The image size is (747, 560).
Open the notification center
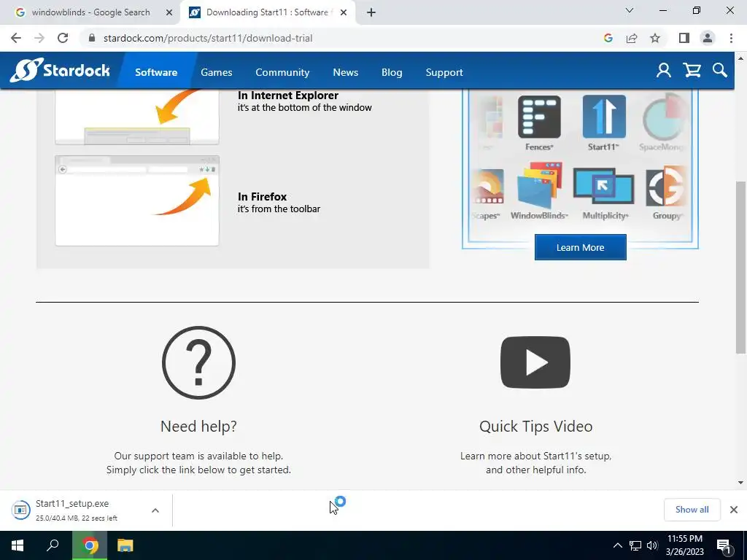724,546
